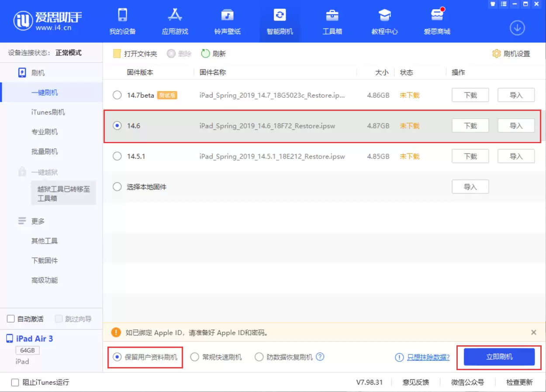The height and width of the screenshot is (392, 546).
Task: Open the 工具箱 toolbox tab
Action: [332, 22]
